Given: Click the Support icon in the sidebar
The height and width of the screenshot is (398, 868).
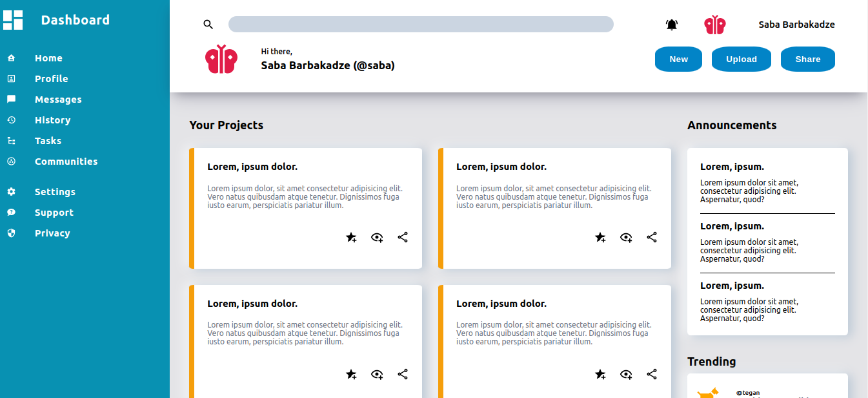Looking at the screenshot, I should [x=12, y=213].
